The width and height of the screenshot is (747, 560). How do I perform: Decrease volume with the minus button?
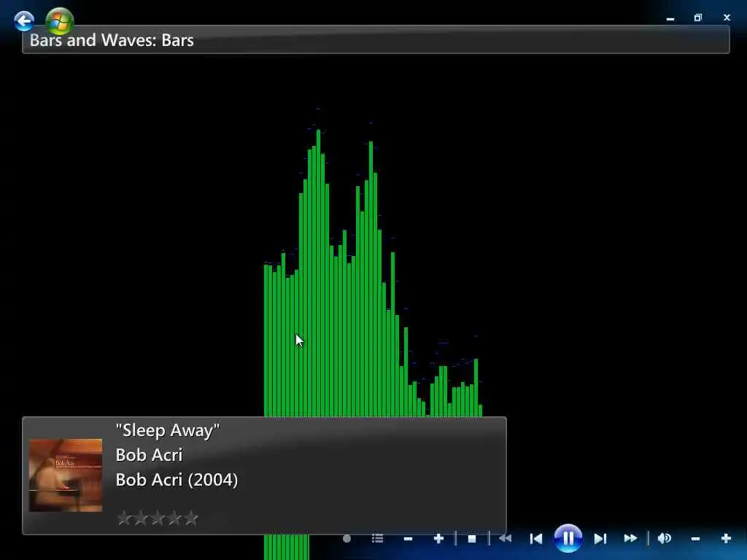coord(695,539)
